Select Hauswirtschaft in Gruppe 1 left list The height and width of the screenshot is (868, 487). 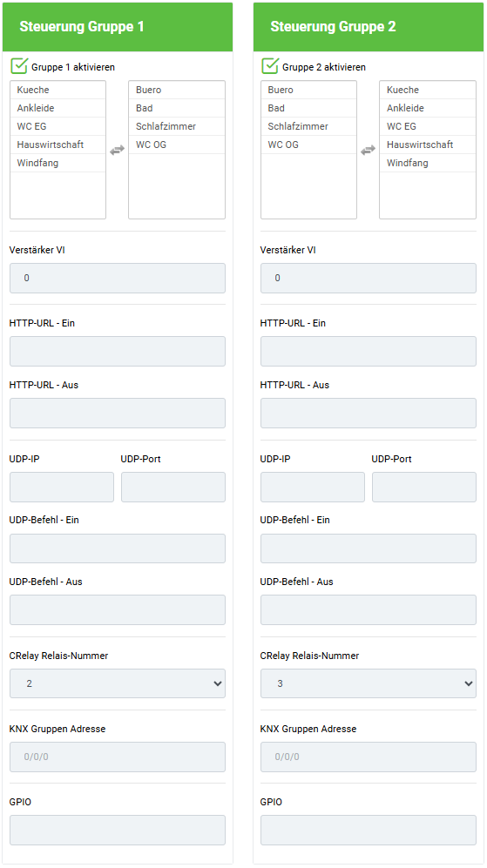click(57, 145)
